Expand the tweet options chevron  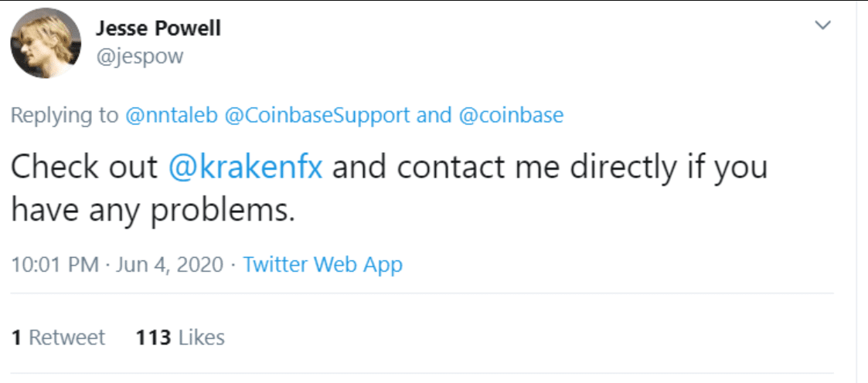tap(824, 25)
